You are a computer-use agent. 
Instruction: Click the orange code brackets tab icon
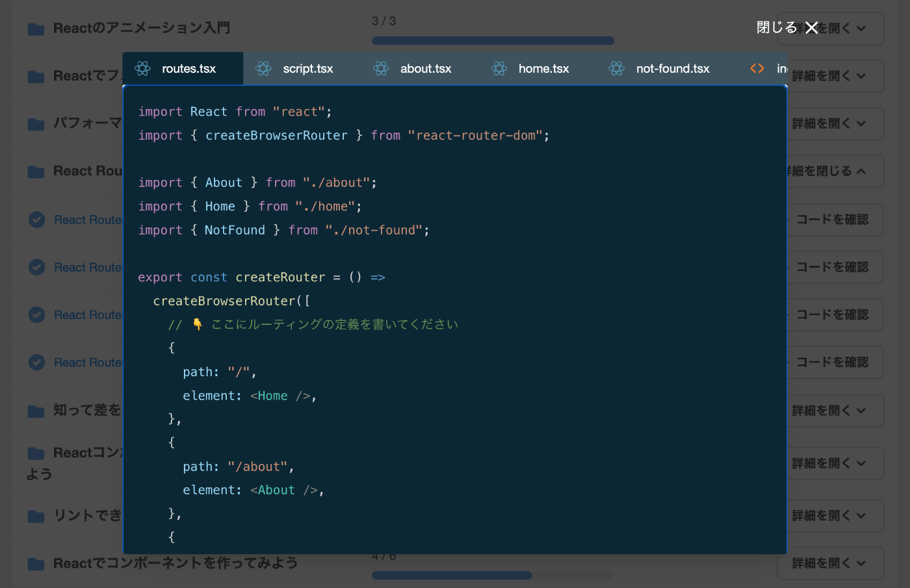coord(757,68)
